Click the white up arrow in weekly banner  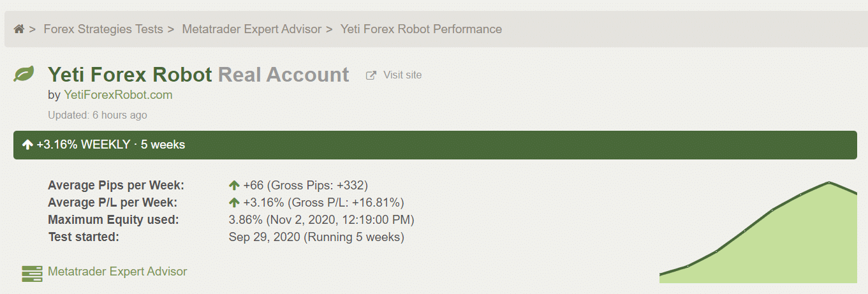[x=27, y=145]
